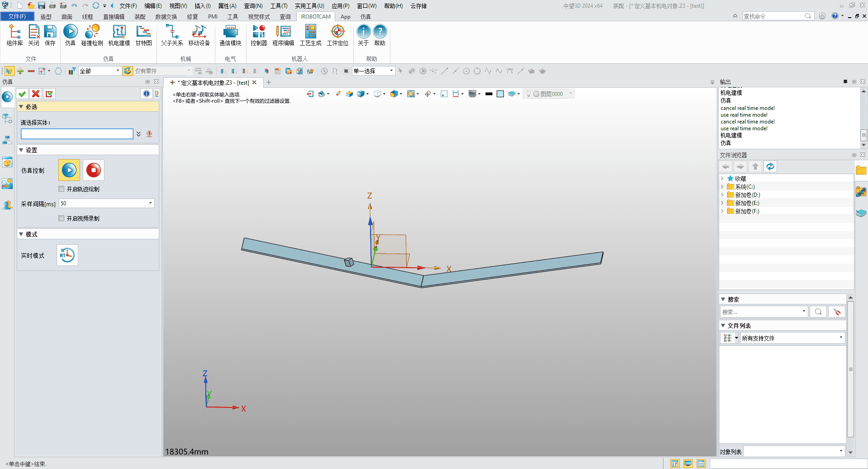
Task: Toggle the 实时模式 real-time mode button
Action: [x=67, y=255]
